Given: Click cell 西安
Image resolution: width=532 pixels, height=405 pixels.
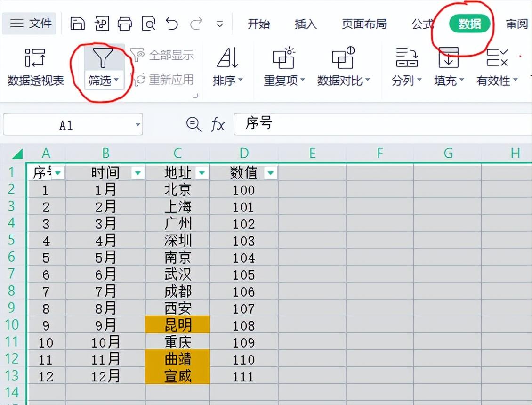Looking at the screenshot, I should (177, 308).
